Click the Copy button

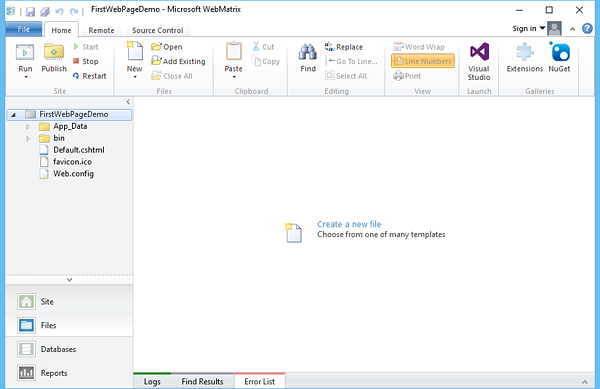(266, 61)
